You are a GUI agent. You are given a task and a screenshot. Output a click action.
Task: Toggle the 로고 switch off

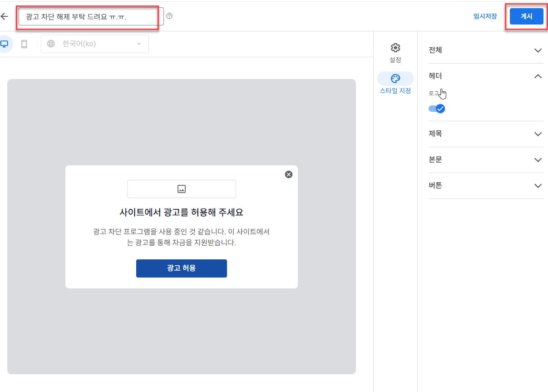click(437, 109)
